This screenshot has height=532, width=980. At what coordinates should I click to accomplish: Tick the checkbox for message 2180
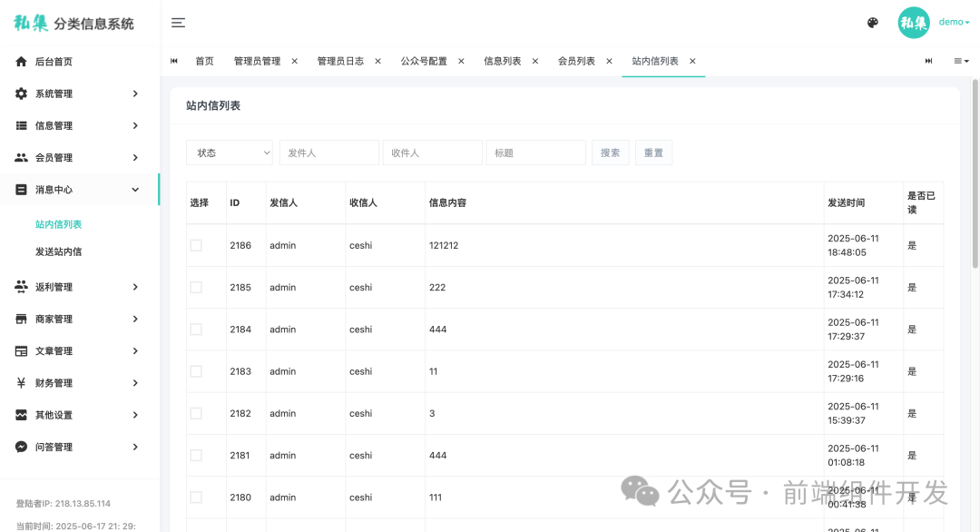tap(194, 497)
